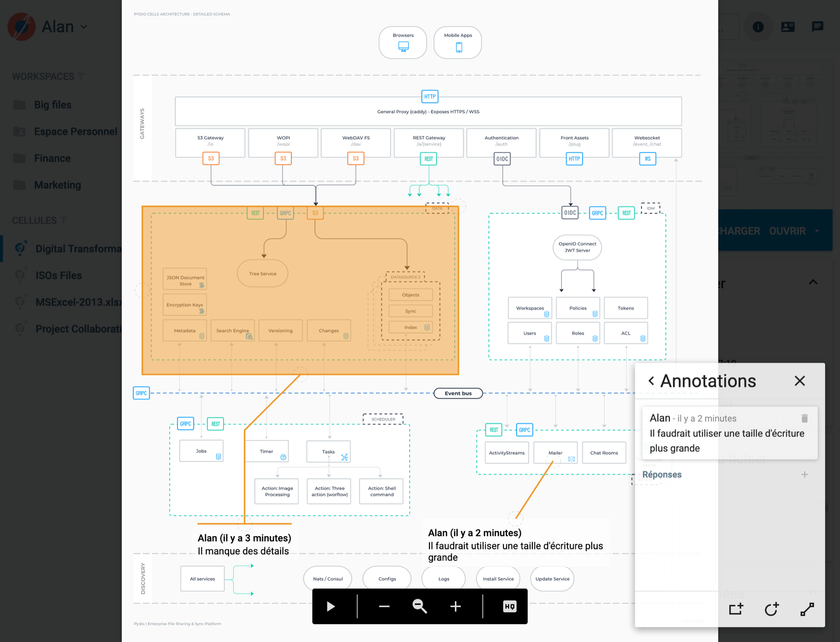Screen dimensions: 840x642
Task: Click the Pydio logo avatar
Action: [21, 27]
